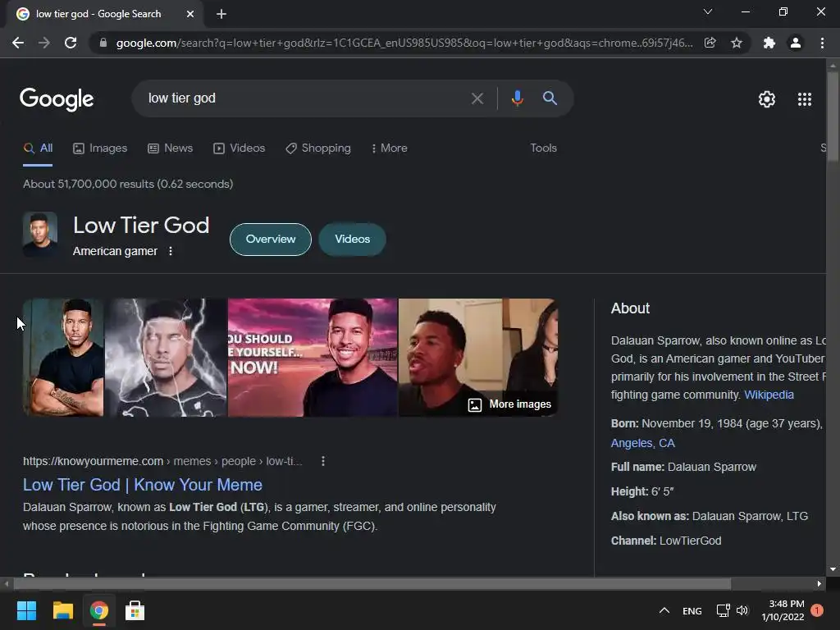This screenshot has height=630, width=840.
Task: Select the All results tab
Action: 38,148
